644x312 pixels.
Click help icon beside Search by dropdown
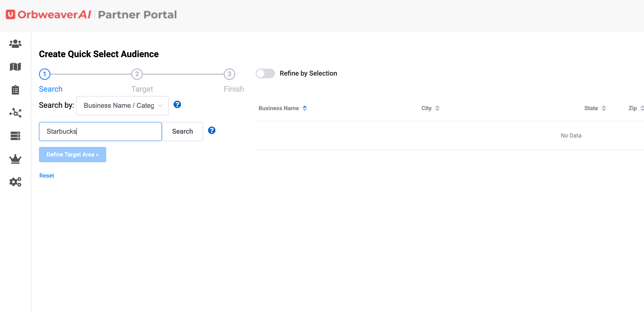(177, 105)
